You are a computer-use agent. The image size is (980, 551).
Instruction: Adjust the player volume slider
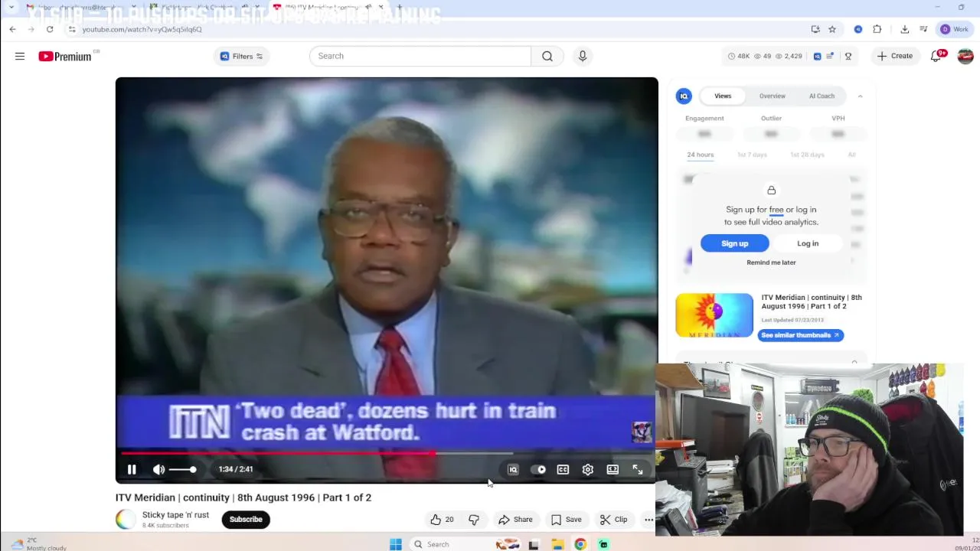point(182,469)
